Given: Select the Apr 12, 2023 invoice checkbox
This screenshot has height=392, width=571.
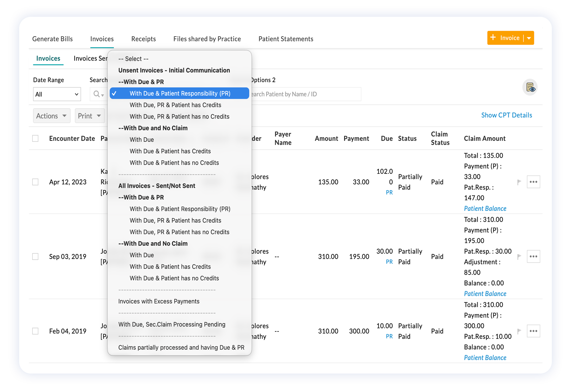Looking at the screenshot, I should coord(35,182).
